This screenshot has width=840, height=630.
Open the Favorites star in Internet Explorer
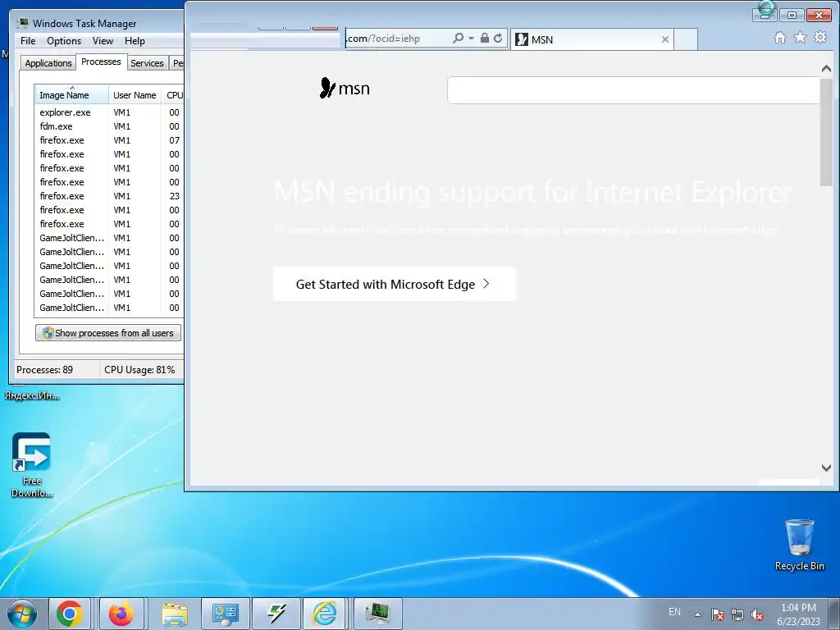pyautogui.click(x=800, y=38)
